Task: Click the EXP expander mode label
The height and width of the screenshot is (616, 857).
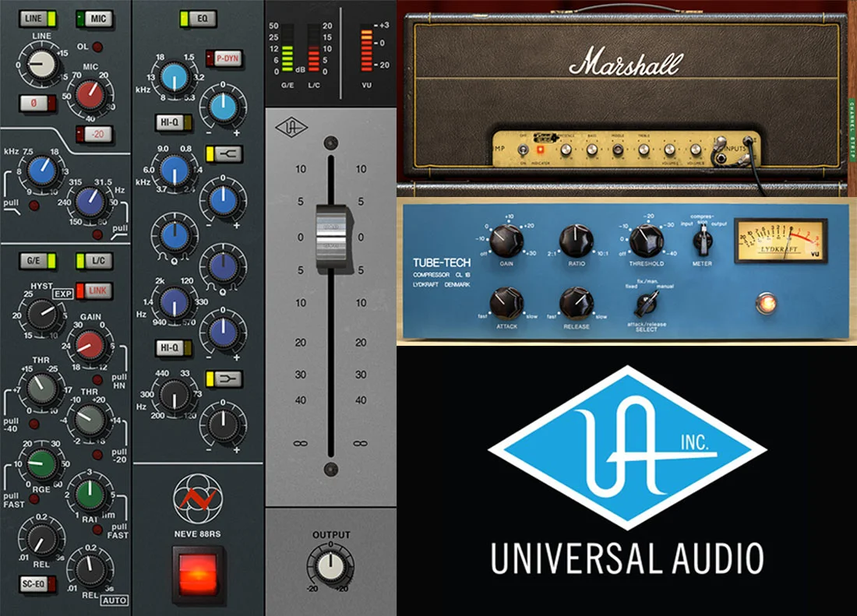Action: point(63,294)
